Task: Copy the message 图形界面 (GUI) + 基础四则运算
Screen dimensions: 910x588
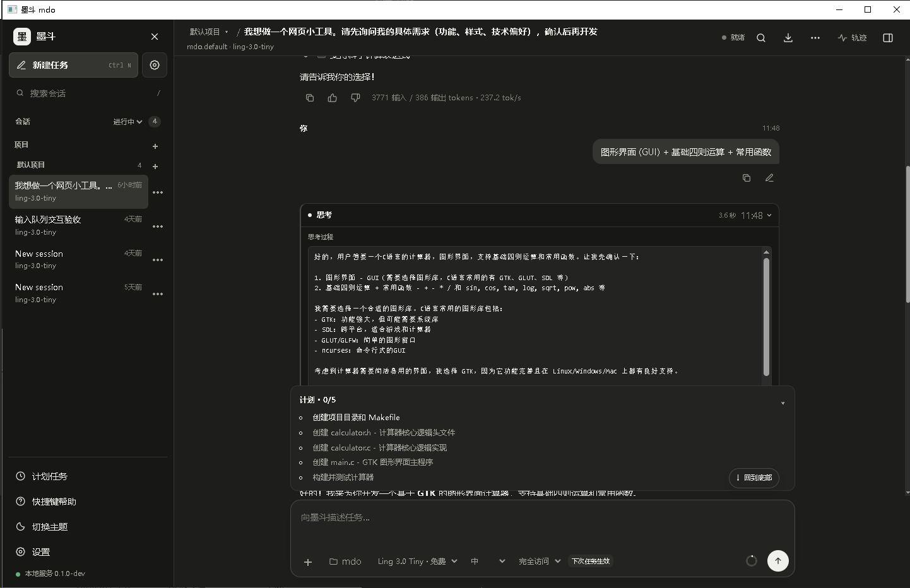Action: [747, 178]
